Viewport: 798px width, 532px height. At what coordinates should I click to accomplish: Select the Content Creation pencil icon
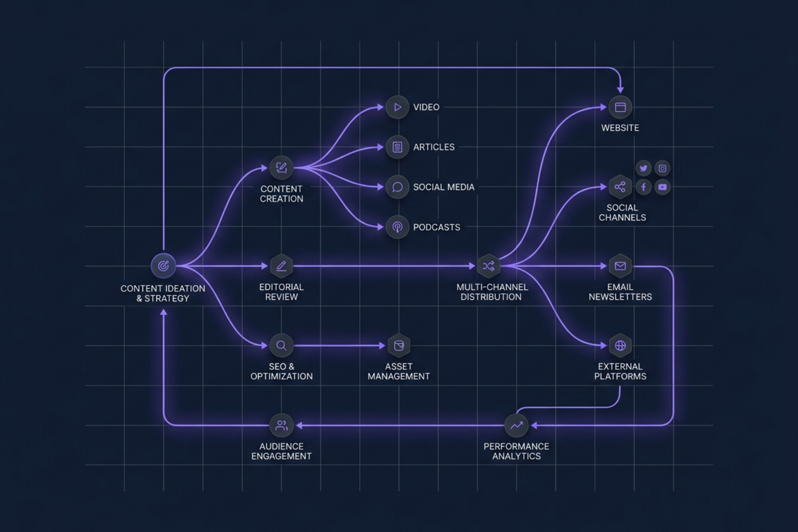click(282, 168)
